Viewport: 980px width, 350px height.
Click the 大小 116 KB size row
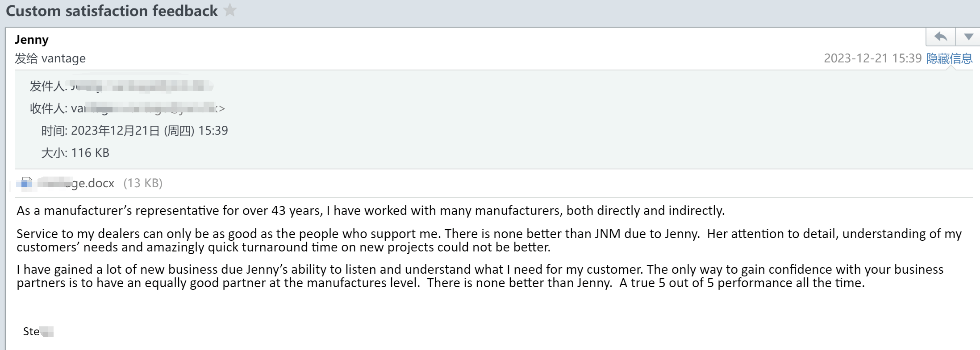point(75,153)
